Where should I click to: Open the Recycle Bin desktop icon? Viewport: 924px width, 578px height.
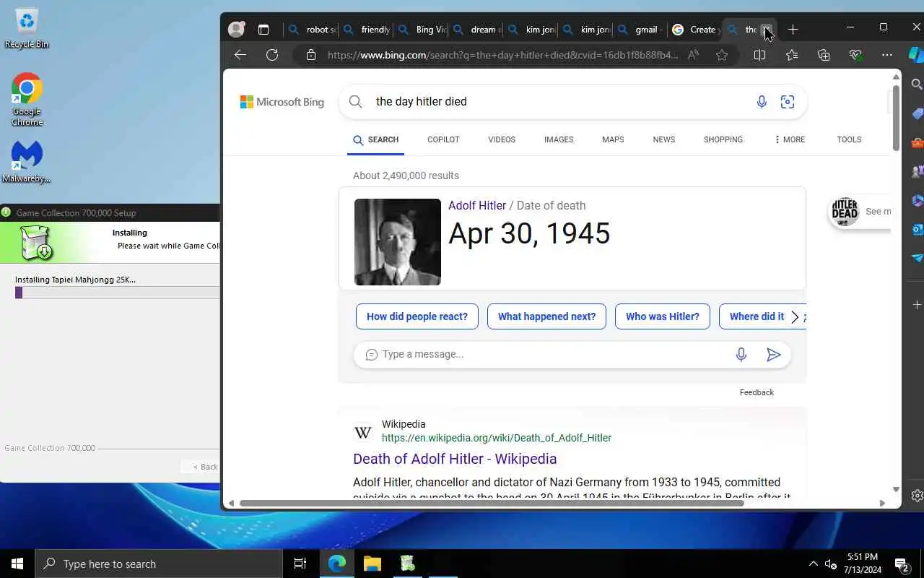click(x=27, y=28)
